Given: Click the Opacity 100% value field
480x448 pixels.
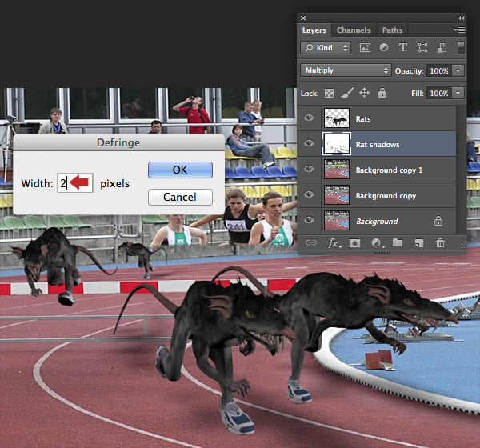Looking at the screenshot, I should 439,70.
